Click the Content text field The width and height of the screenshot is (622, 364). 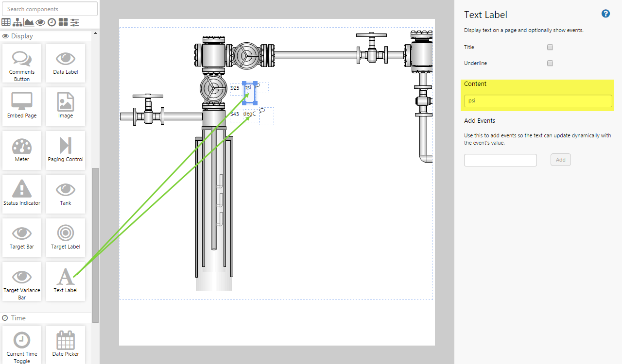tap(537, 101)
